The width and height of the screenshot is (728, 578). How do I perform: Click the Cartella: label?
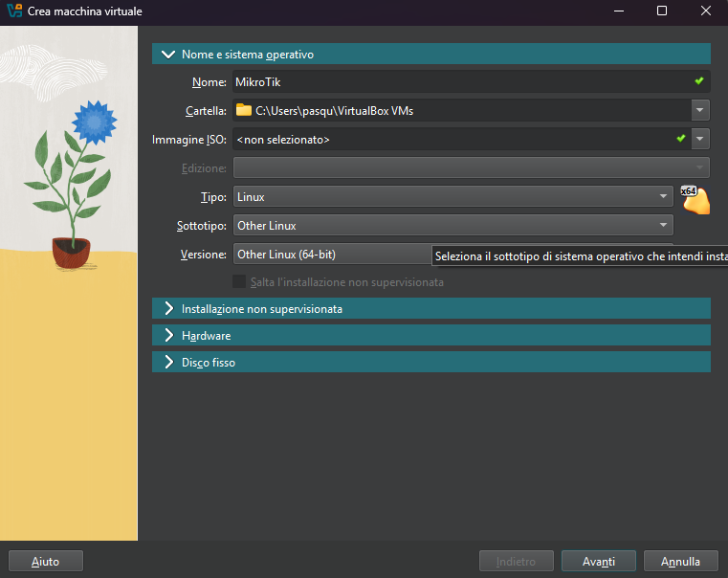pyautogui.click(x=206, y=111)
